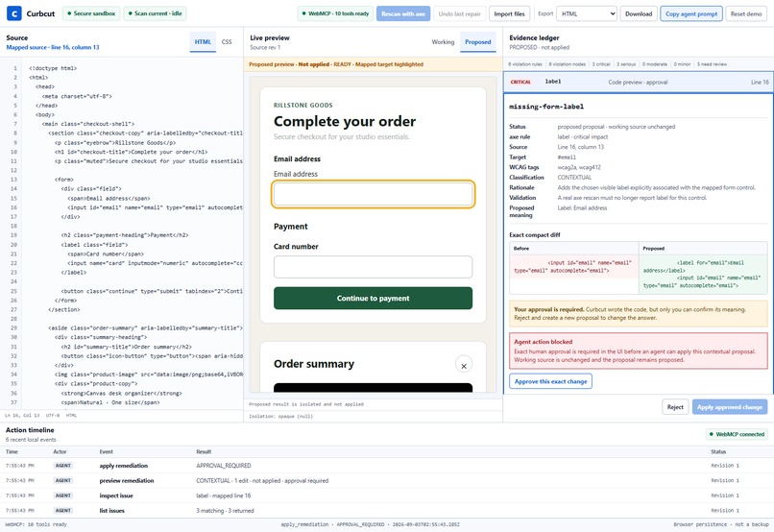Click the #email target value
Image resolution: width=774 pixels, height=532 pixels.
tap(567, 157)
